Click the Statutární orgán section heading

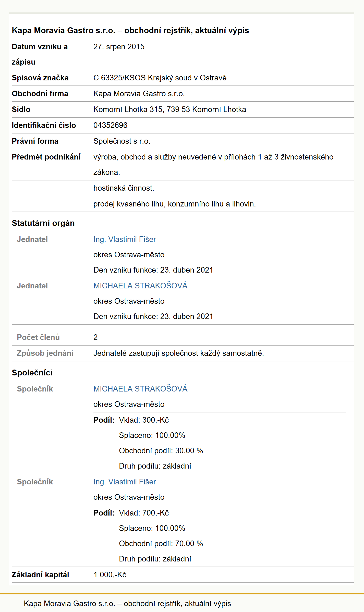(43, 223)
